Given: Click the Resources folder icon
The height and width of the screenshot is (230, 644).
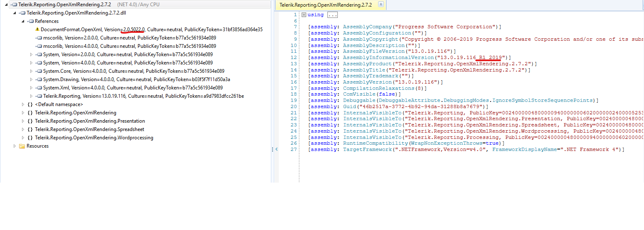Looking at the screenshot, I should coord(22,146).
